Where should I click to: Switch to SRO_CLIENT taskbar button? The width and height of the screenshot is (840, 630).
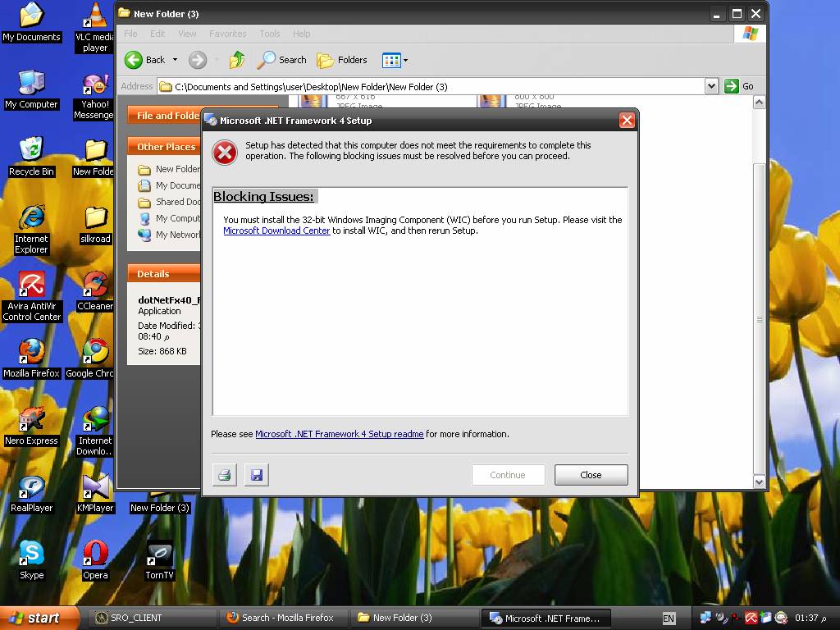[152, 619]
